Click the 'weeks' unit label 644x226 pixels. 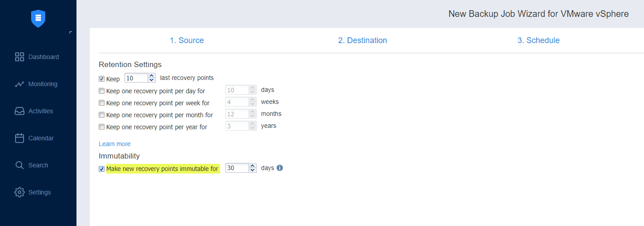pos(270,102)
